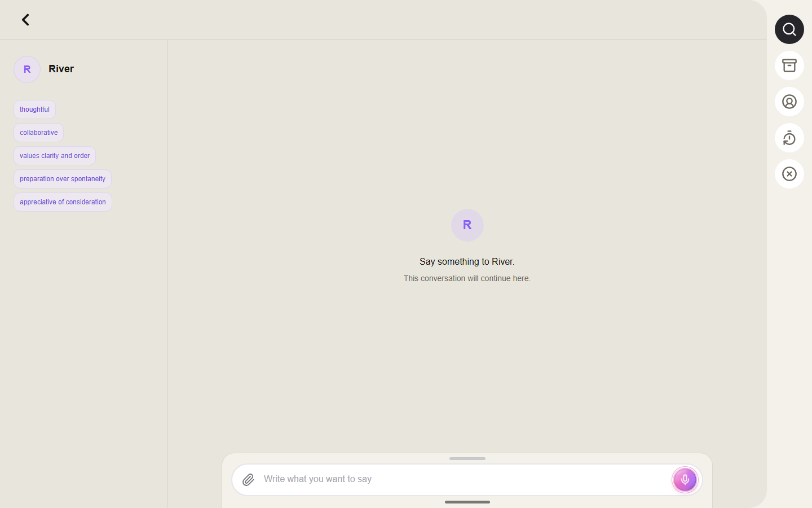Open the archive box icon

click(x=789, y=65)
